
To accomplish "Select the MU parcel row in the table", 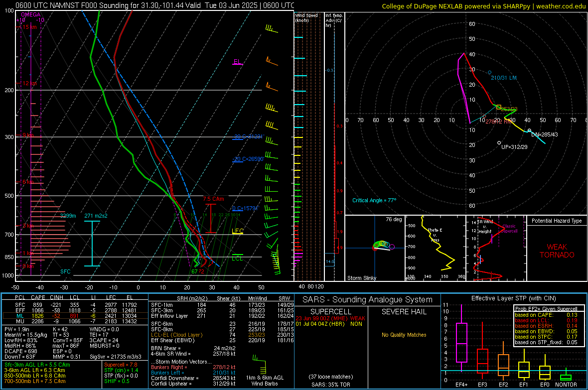I will point(75,321).
